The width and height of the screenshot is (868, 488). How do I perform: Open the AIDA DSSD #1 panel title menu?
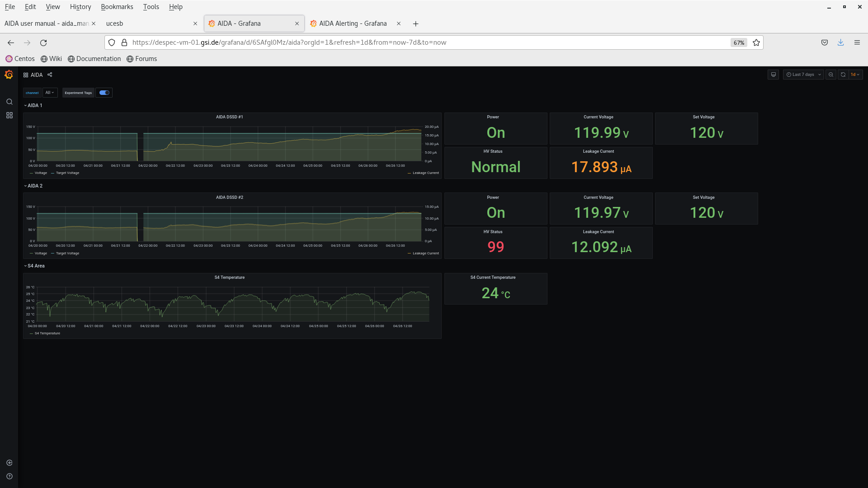[230, 117]
